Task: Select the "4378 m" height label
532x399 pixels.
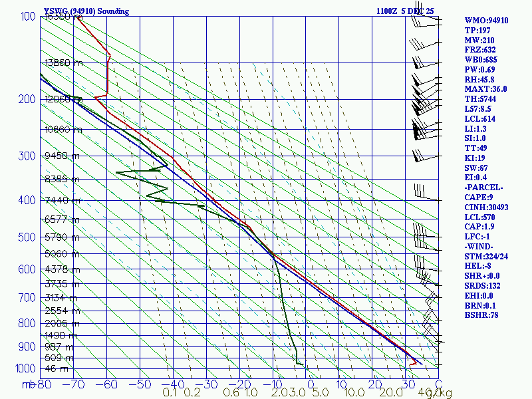Action: tap(63, 270)
